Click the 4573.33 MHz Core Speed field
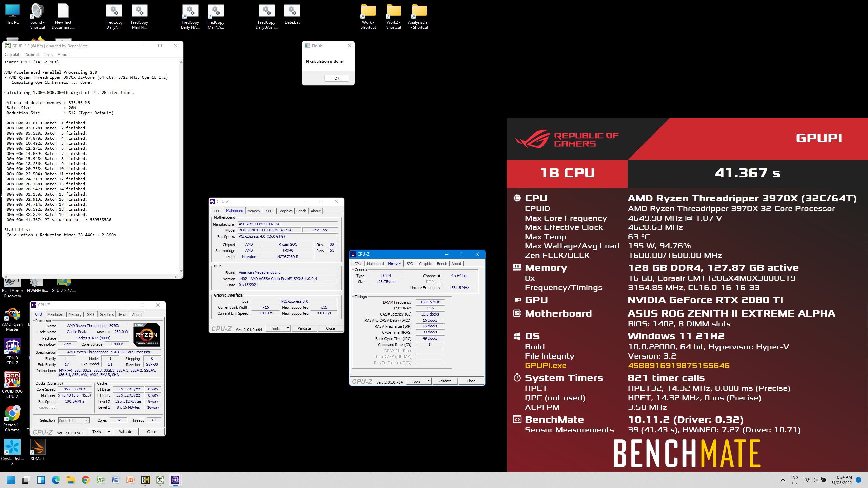The height and width of the screenshot is (488, 868). [x=75, y=389]
